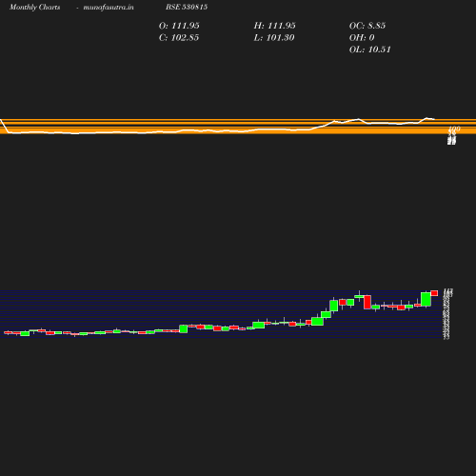Click the last red candlestick on the chart
This screenshot has width=476, height=476.
(434, 293)
